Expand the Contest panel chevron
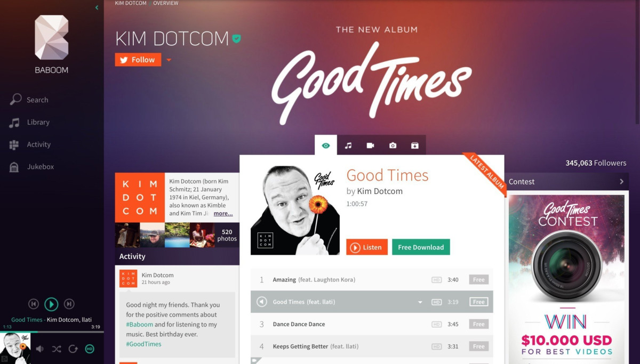 pyautogui.click(x=621, y=182)
